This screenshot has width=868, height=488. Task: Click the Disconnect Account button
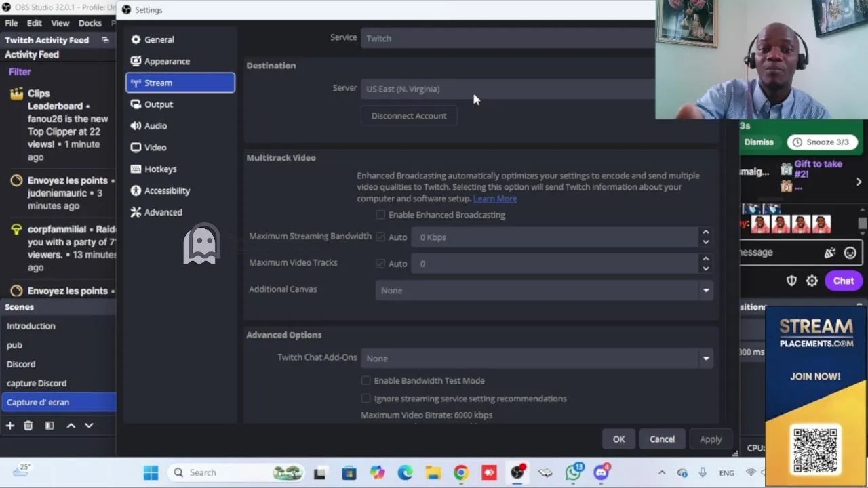coord(409,116)
